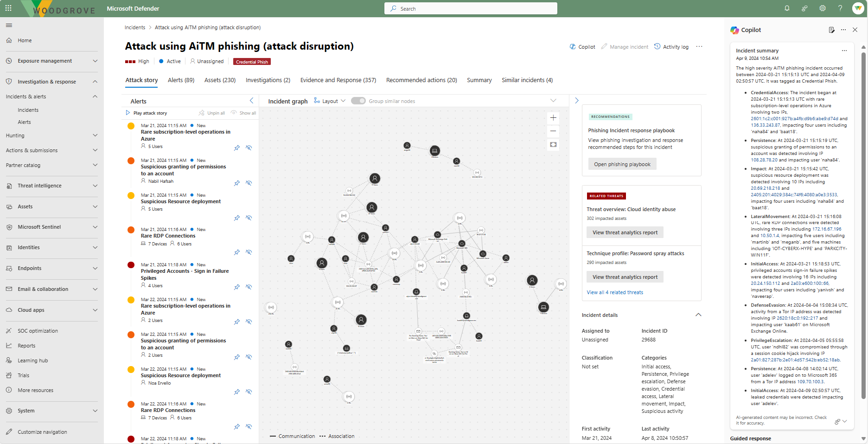Open Copilot from incident toolbar
Viewport: 868px width, 444px height.
pyautogui.click(x=582, y=47)
